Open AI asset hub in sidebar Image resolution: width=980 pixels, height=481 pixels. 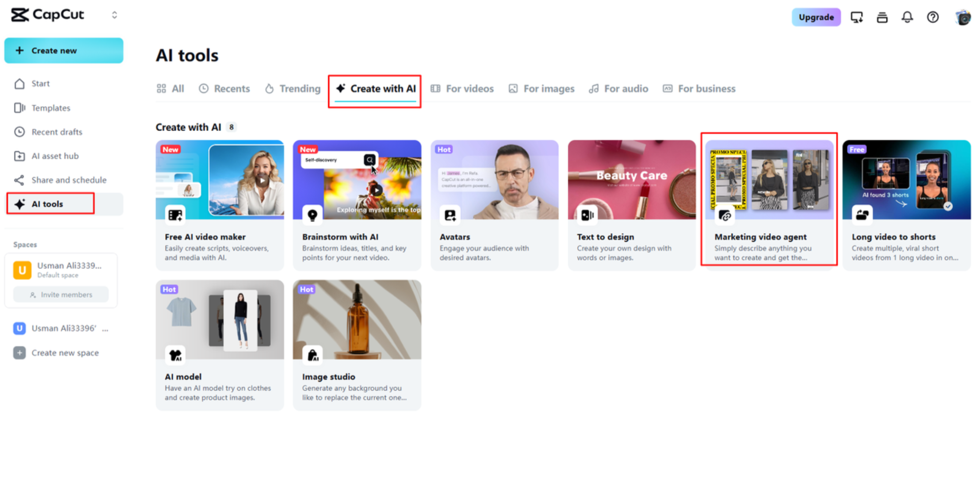point(55,156)
